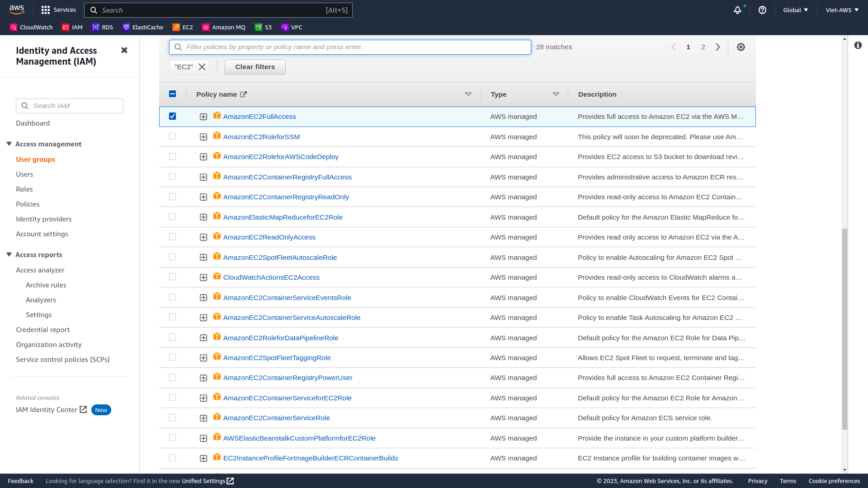Expand the AmazonEC2FullAccess policy row
This screenshot has height=488, width=868.
(203, 116)
